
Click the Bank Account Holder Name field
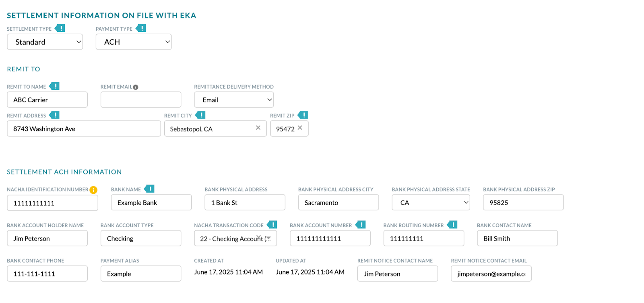47,238
